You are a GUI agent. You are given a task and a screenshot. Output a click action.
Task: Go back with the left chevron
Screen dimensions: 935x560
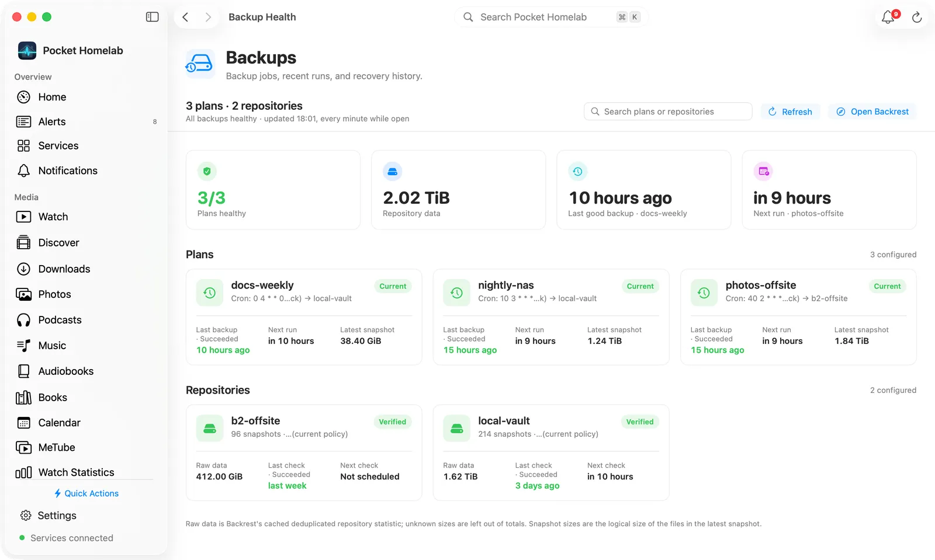(x=185, y=17)
